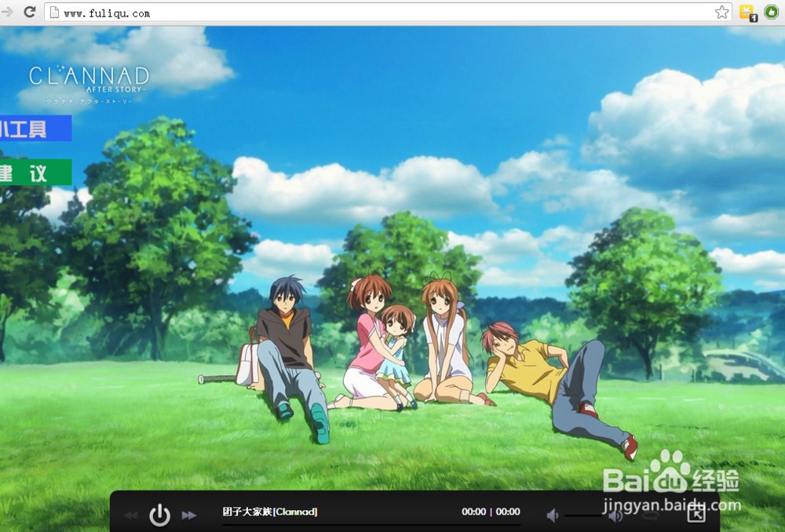Skip to the next track

point(189,516)
